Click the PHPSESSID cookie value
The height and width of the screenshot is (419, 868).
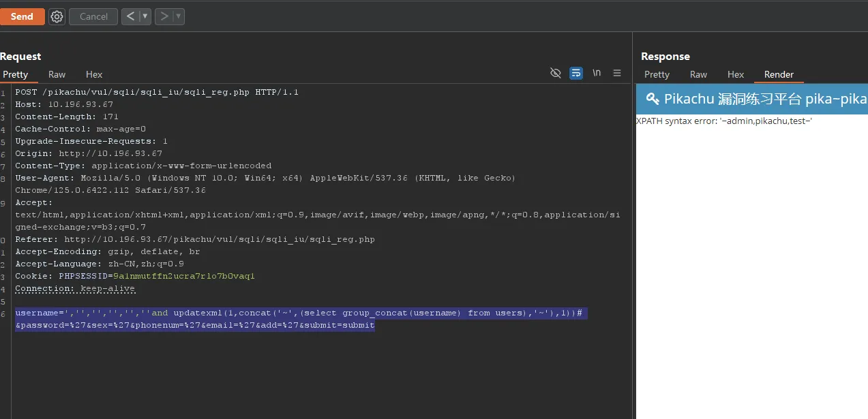184,276
